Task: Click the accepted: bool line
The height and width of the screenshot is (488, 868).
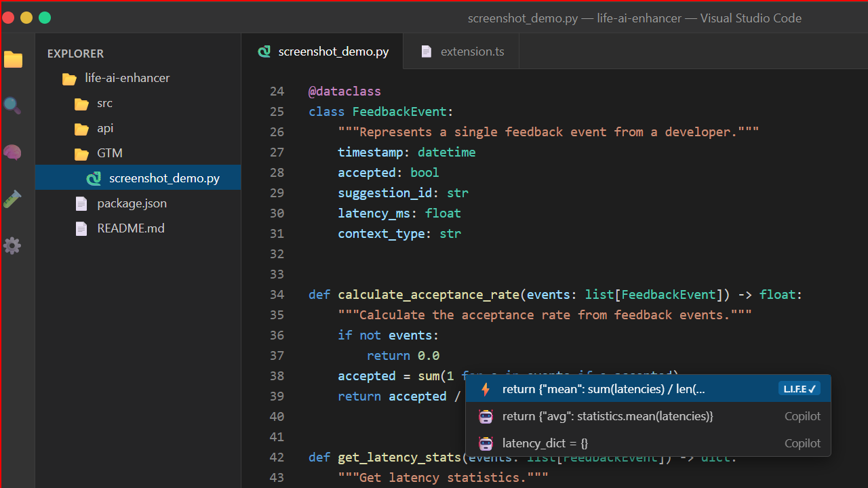Action: [x=389, y=173]
